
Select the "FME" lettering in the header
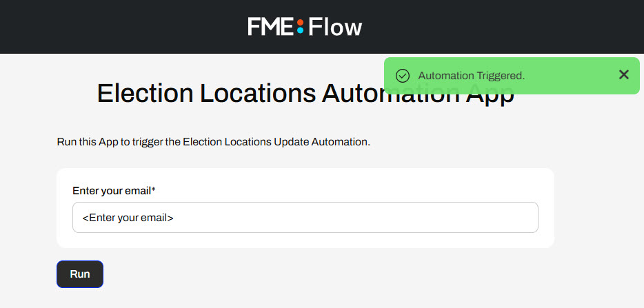[271, 27]
